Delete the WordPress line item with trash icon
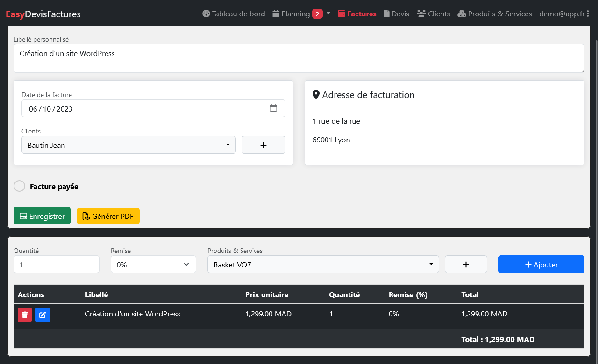 click(x=25, y=315)
